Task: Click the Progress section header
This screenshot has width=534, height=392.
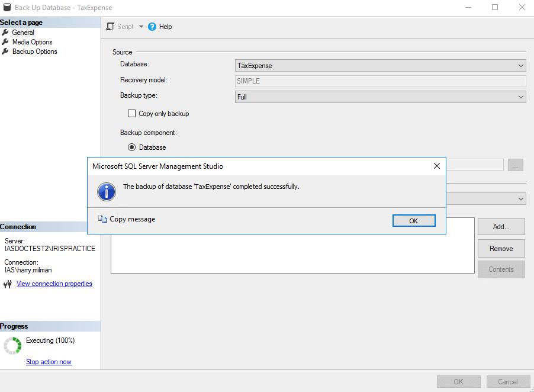Action: tap(50, 326)
